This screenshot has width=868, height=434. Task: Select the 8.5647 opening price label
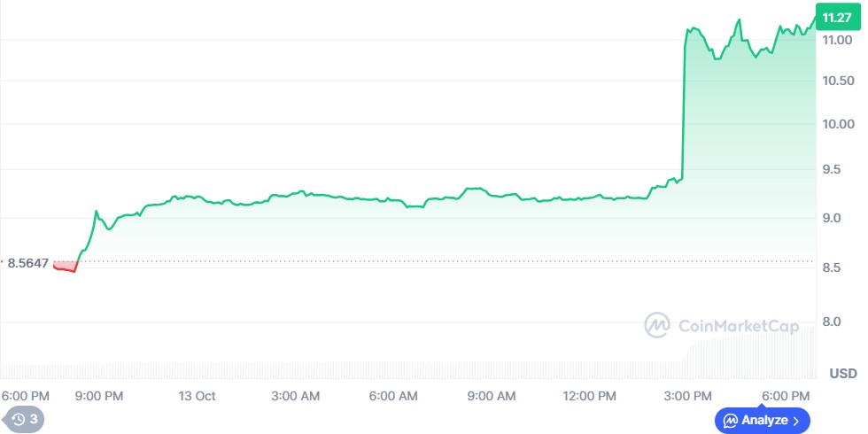pyautogui.click(x=28, y=262)
